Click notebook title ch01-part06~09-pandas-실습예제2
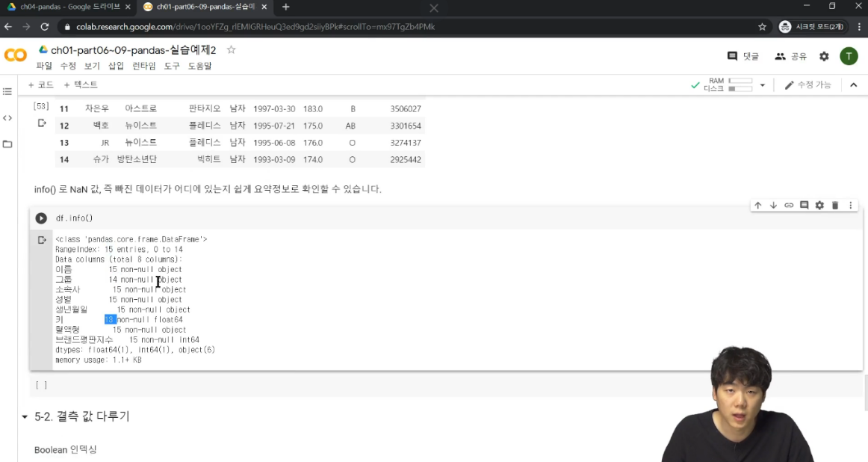This screenshot has height=462, width=868. pyautogui.click(x=134, y=50)
